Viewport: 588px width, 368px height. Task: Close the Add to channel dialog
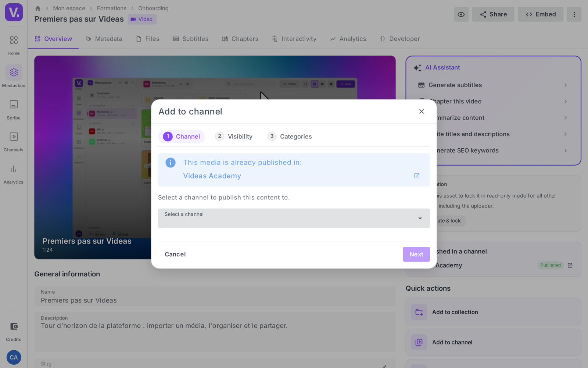point(422,112)
